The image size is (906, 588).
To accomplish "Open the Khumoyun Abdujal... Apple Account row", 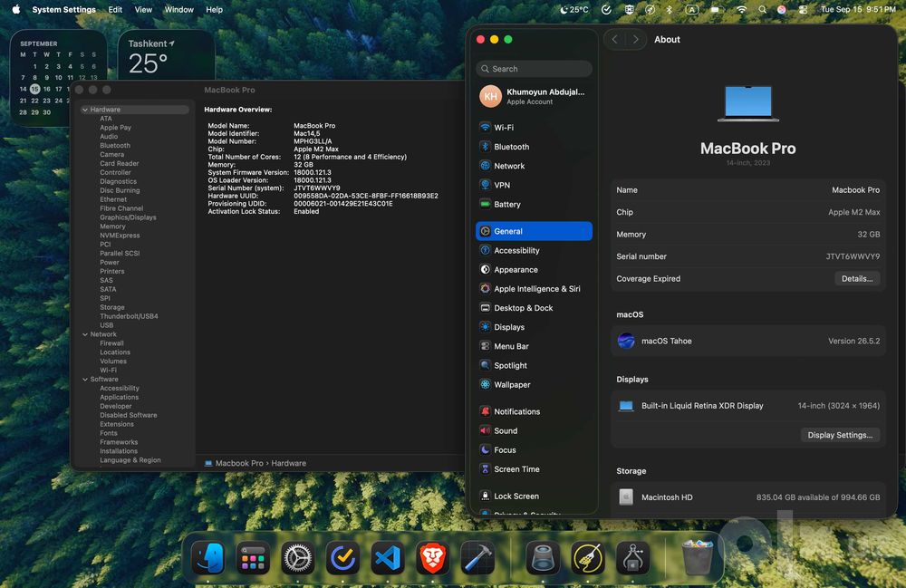I will pyautogui.click(x=534, y=96).
